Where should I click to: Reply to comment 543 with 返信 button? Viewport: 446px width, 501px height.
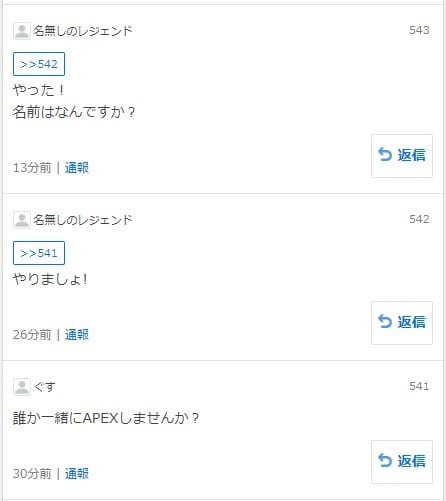402,156
